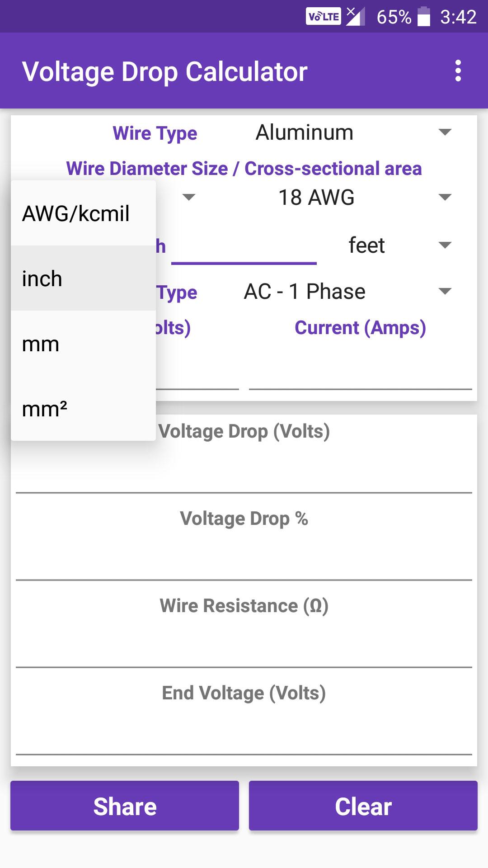Focus the wire length input field

tap(244, 247)
